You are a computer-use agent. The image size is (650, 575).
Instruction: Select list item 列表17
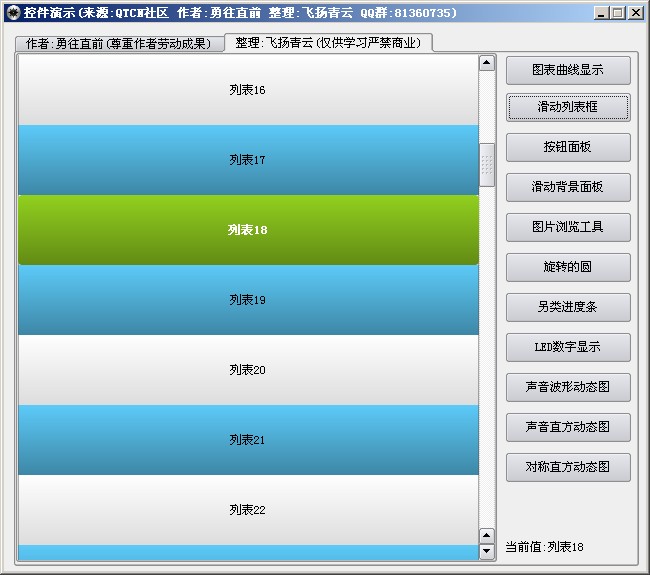[x=248, y=160]
